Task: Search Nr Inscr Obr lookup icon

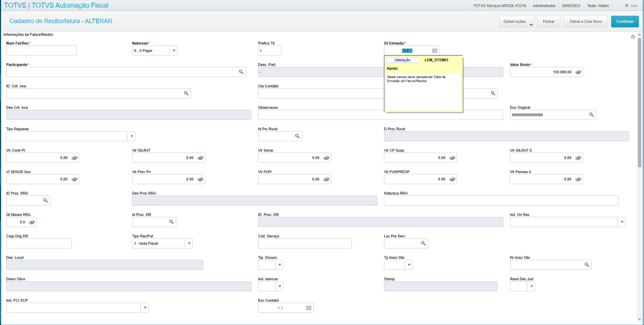Action: pos(586,265)
